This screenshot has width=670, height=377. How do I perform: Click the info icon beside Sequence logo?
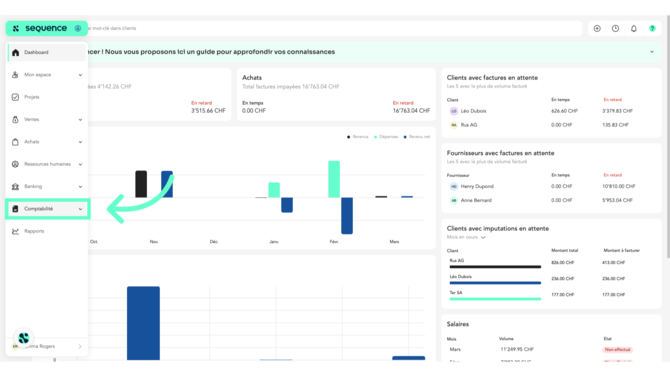click(78, 29)
